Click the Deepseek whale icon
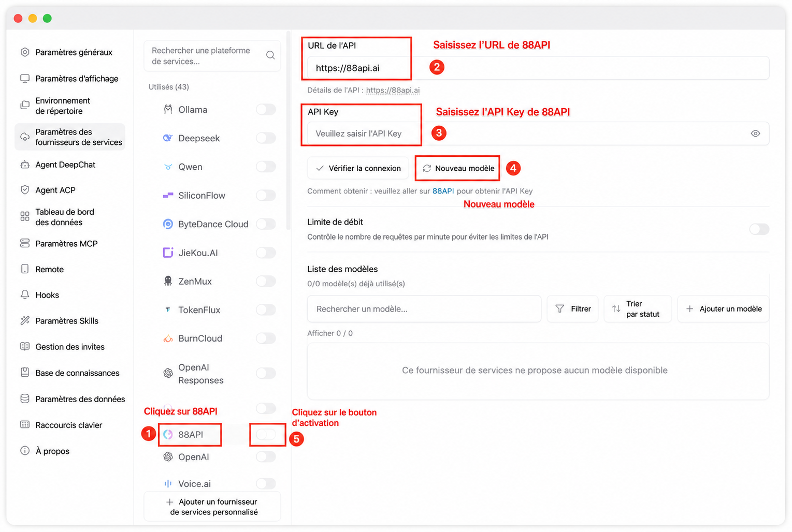 (x=168, y=138)
